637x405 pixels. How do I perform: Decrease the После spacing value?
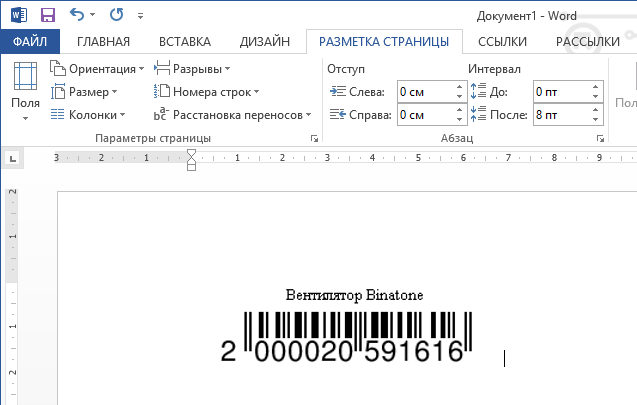point(596,120)
